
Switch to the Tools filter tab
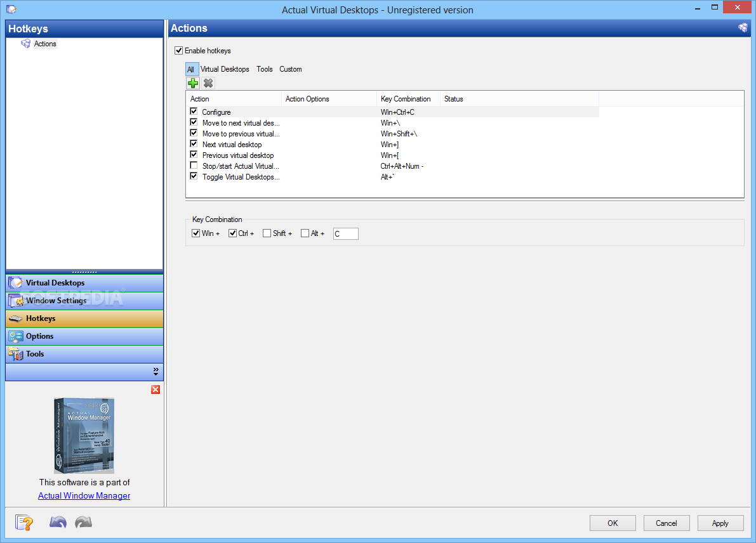(265, 69)
